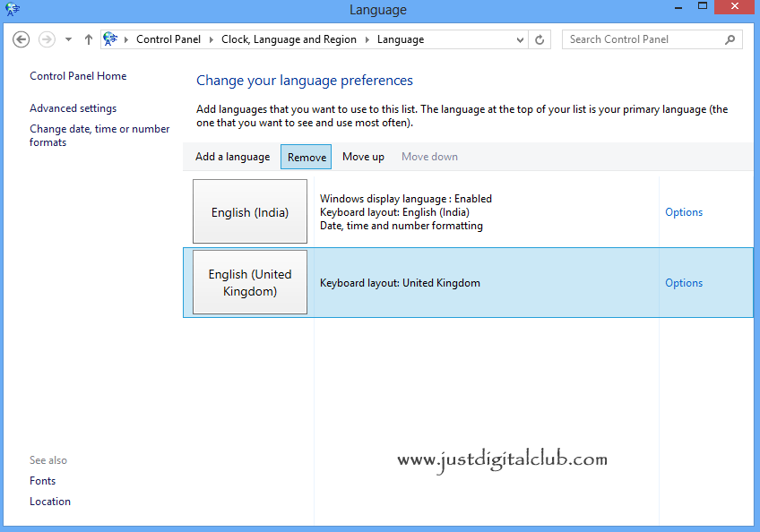Click the window's title bar icon
760x532 pixels.
tap(13, 9)
